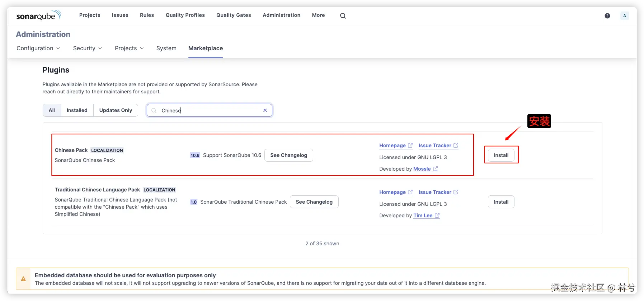The image size is (644, 301).
Task: Click the 1.0 version badge
Action: 194,202
